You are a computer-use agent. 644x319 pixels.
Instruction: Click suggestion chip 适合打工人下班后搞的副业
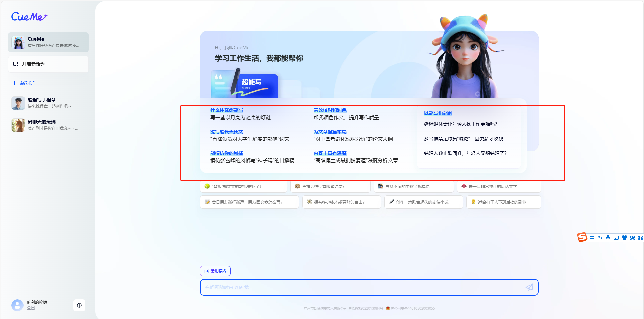(504, 202)
